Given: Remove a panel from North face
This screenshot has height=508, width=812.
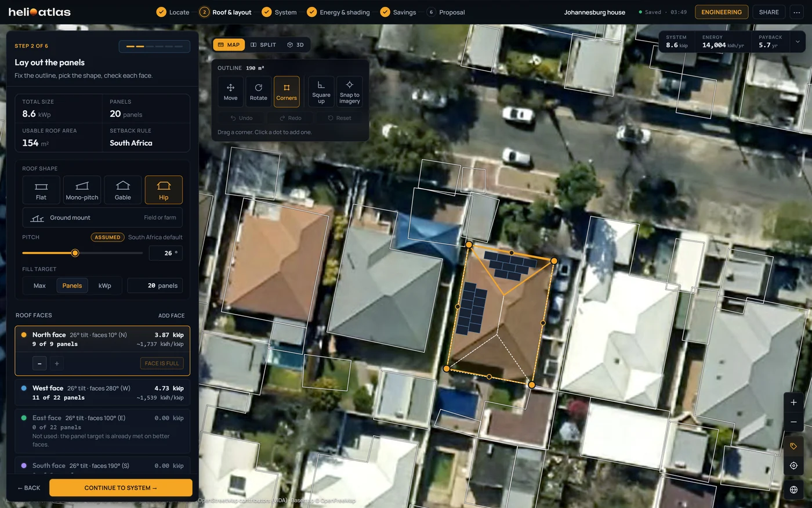Looking at the screenshot, I should coord(39,363).
